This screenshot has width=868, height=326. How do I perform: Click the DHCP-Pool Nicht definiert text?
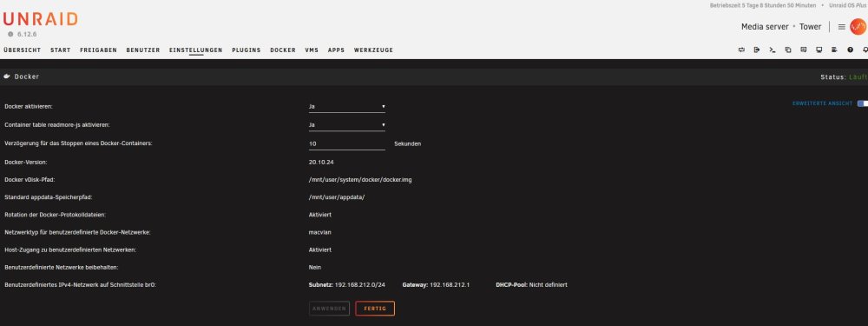532,284
